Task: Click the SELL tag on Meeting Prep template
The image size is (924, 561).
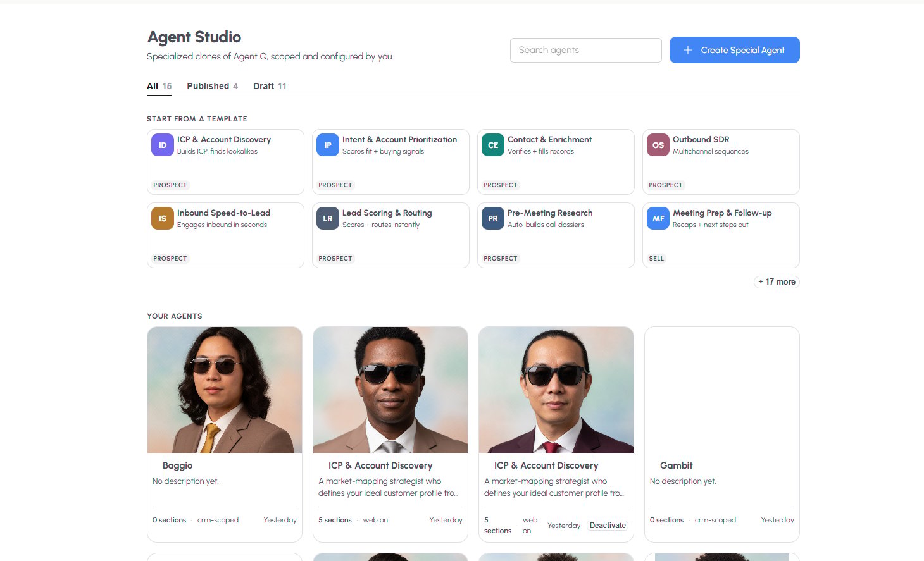Action: 656,258
